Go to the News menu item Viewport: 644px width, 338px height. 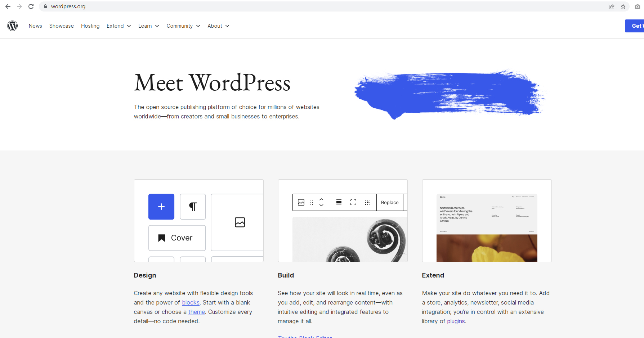point(35,26)
